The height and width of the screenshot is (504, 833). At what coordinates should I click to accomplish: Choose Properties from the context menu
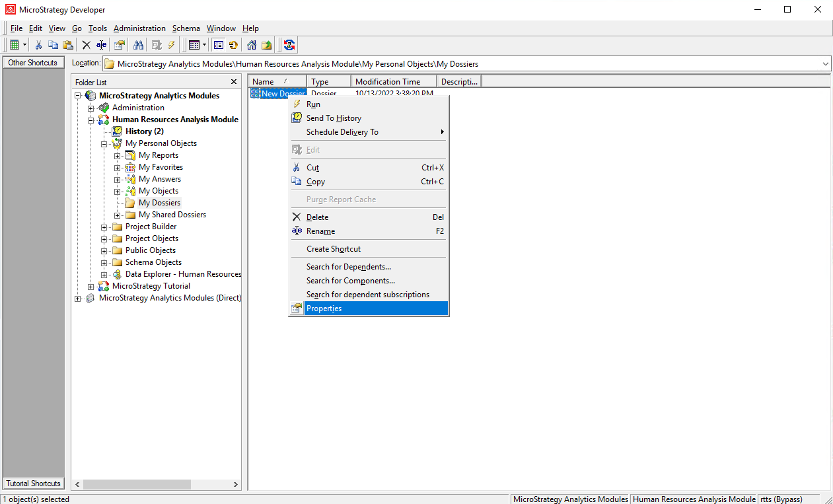369,308
